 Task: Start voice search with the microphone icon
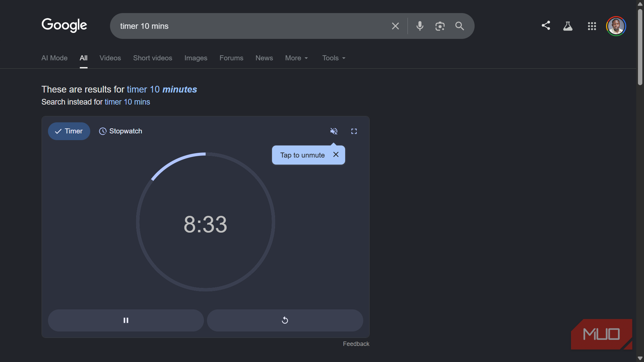420,26
